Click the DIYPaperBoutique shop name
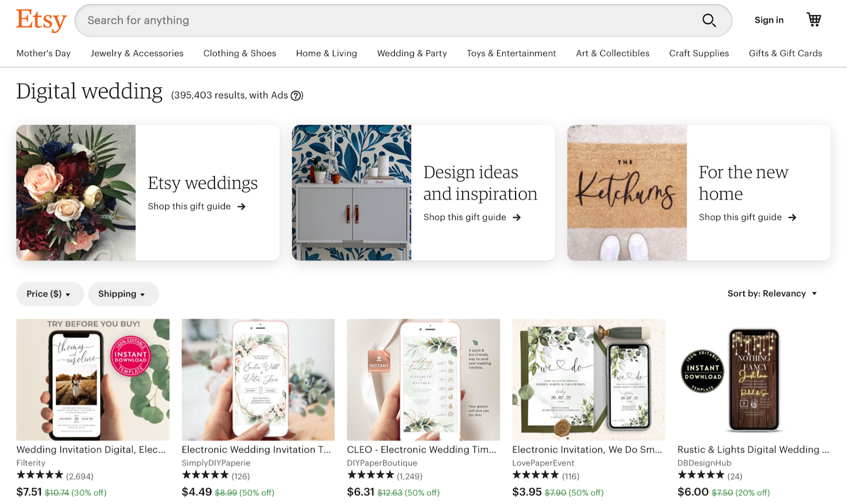The image size is (847, 504). coord(382,463)
